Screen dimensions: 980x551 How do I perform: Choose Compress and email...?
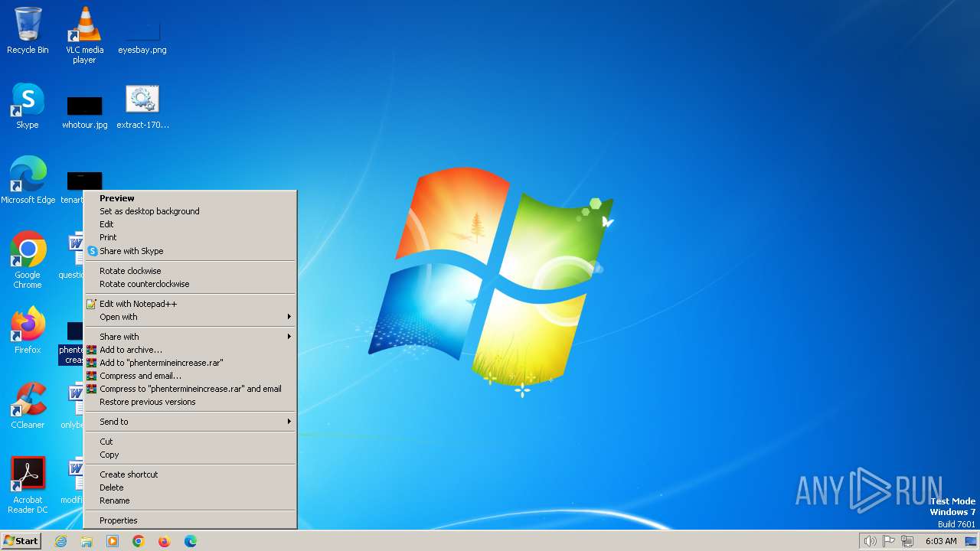click(190, 376)
